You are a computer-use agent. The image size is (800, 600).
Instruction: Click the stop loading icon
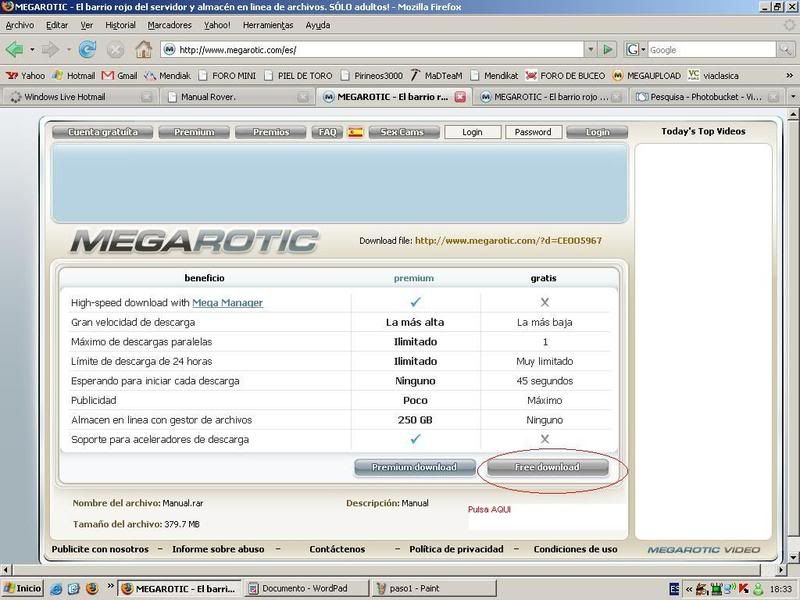tap(115, 49)
